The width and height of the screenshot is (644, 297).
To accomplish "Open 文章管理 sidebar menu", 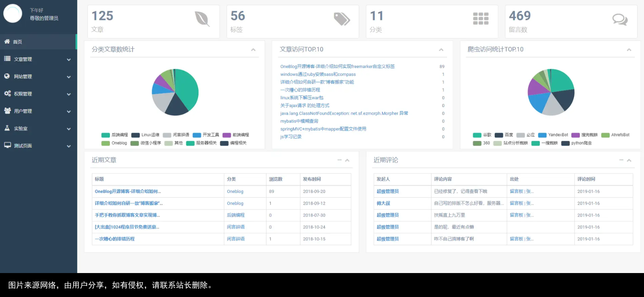I will point(38,59).
